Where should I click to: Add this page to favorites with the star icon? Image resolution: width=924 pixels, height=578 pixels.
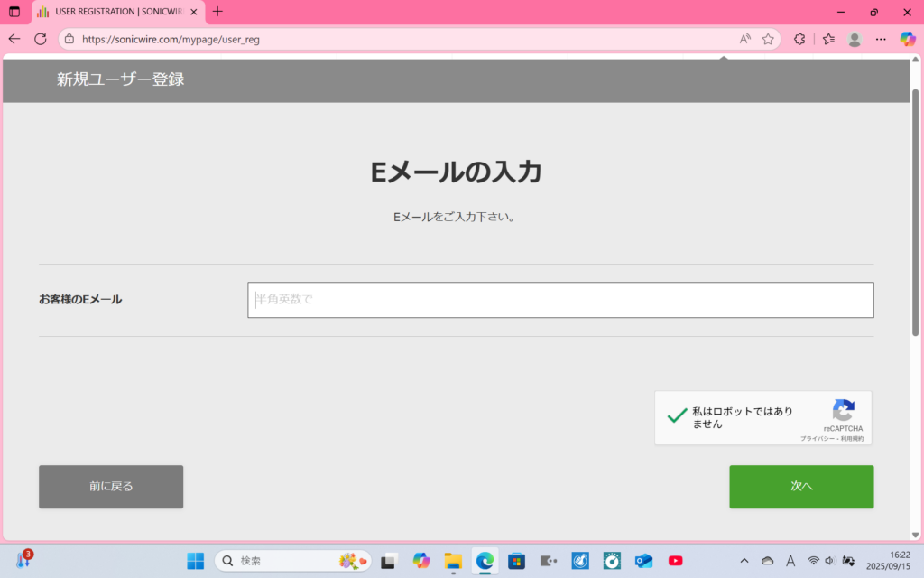(768, 39)
